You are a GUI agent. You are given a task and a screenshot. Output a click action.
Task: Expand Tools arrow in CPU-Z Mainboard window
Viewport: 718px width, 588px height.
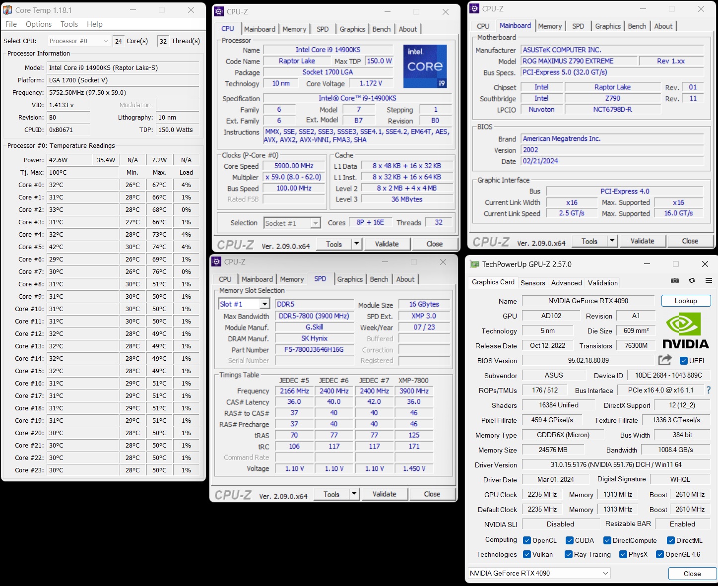(612, 241)
